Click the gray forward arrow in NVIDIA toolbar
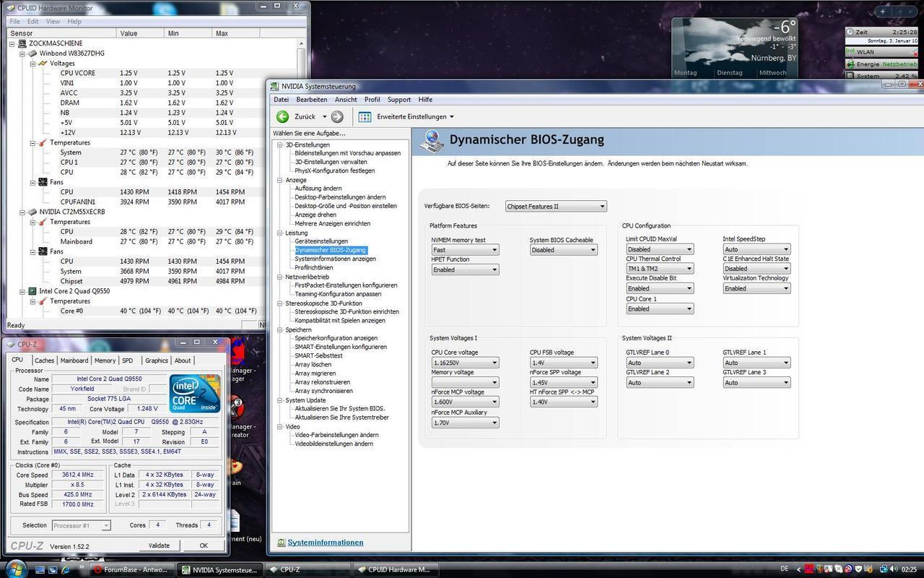The width and height of the screenshot is (924, 578). 337,116
